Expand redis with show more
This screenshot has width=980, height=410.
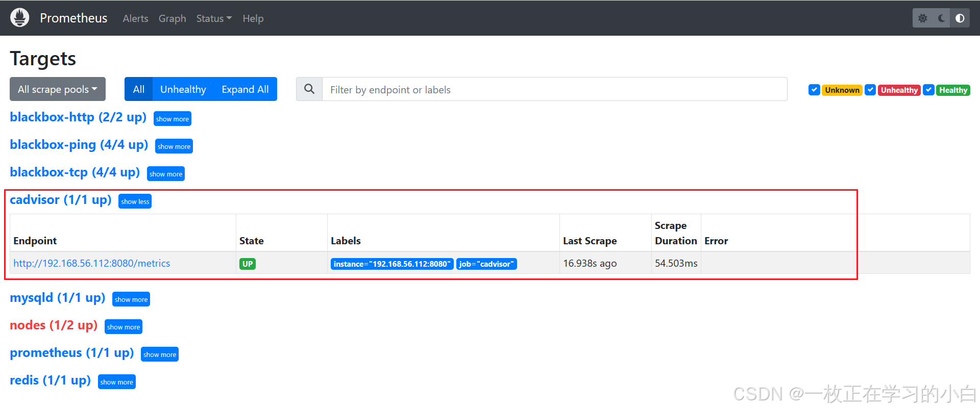point(117,382)
